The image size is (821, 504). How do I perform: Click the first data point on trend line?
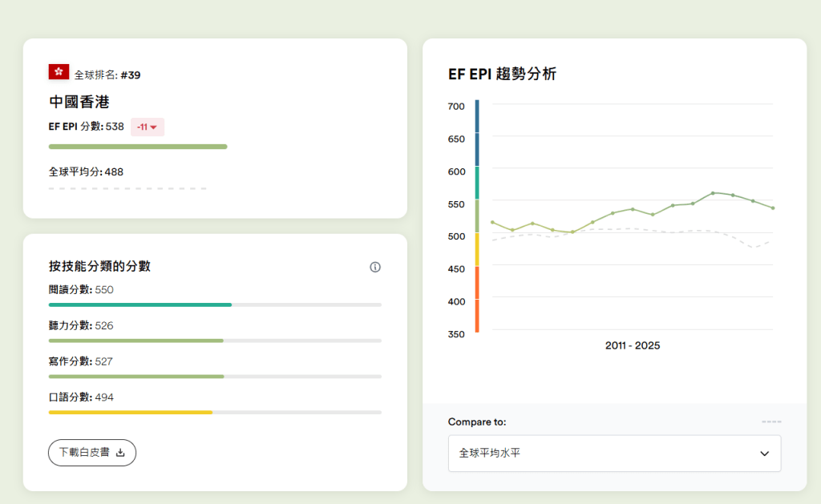click(x=492, y=222)
